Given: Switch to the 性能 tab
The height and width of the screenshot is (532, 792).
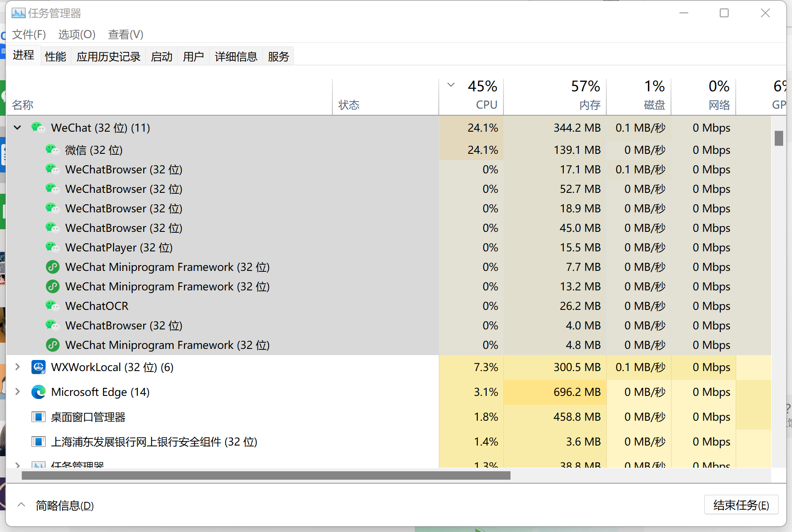Looking at the screenshot, I should click(x=55, y=57).
